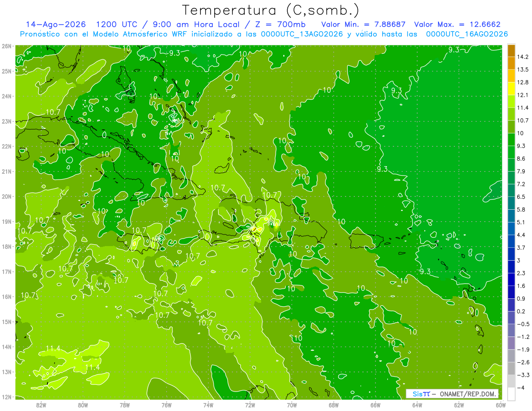Click the 'Valor Max. = 12.6662' readout

pyautogui.click(x=458, y=24)
